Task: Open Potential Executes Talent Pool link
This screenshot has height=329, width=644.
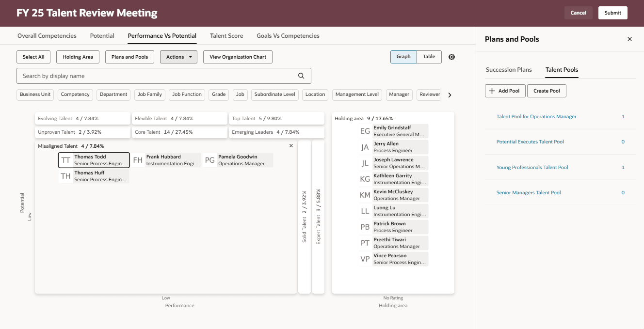Action: 530,142
